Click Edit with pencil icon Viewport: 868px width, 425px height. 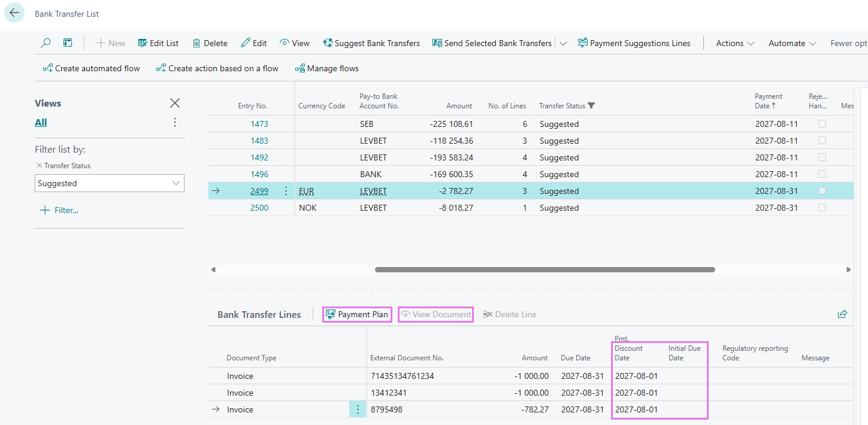(x=254, y=43)
